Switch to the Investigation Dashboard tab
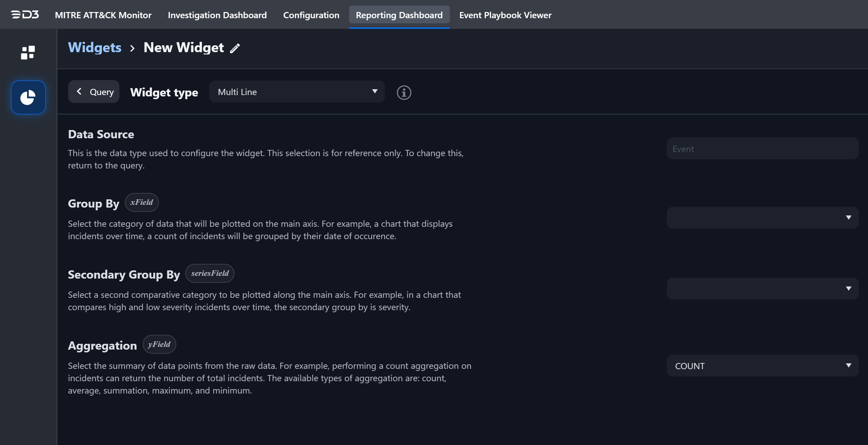This screenshot has height=445, width=868. pyautogui.click(x=217, y=15)
